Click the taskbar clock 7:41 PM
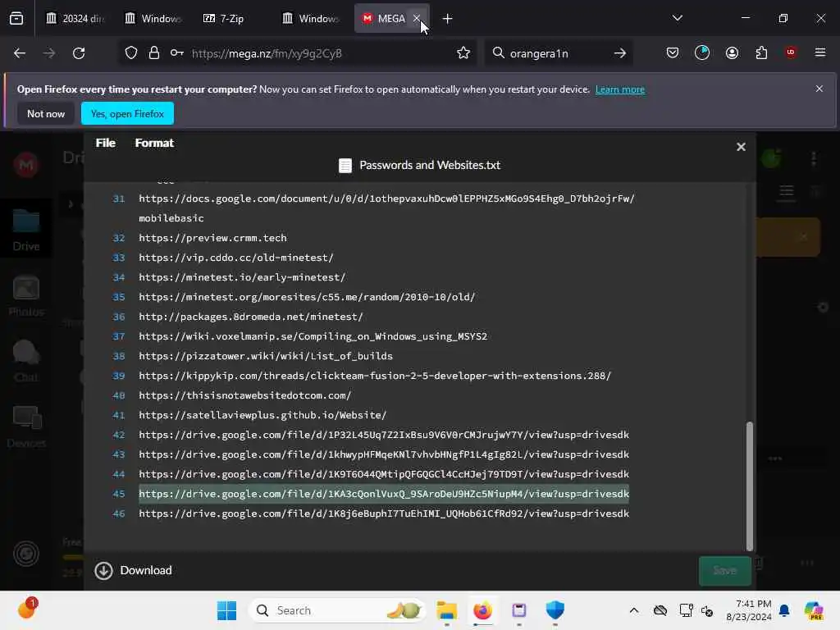The height and width of the screenshot is (630, 840). 748,610
